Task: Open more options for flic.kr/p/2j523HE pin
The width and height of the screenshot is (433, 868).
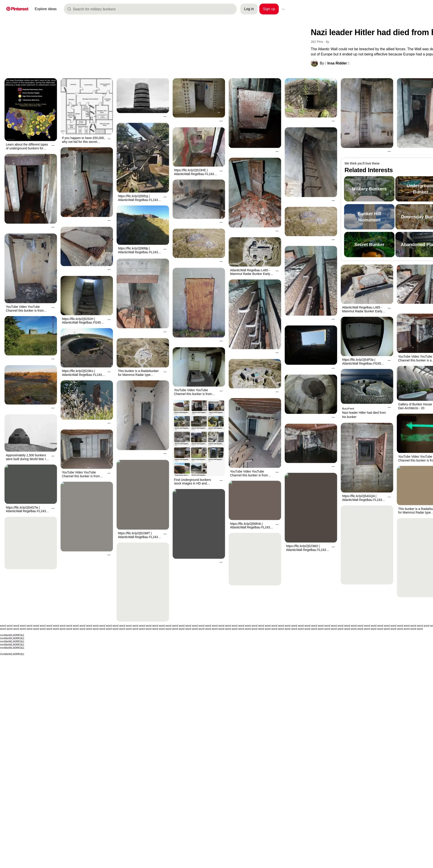Action: point(221,171)
